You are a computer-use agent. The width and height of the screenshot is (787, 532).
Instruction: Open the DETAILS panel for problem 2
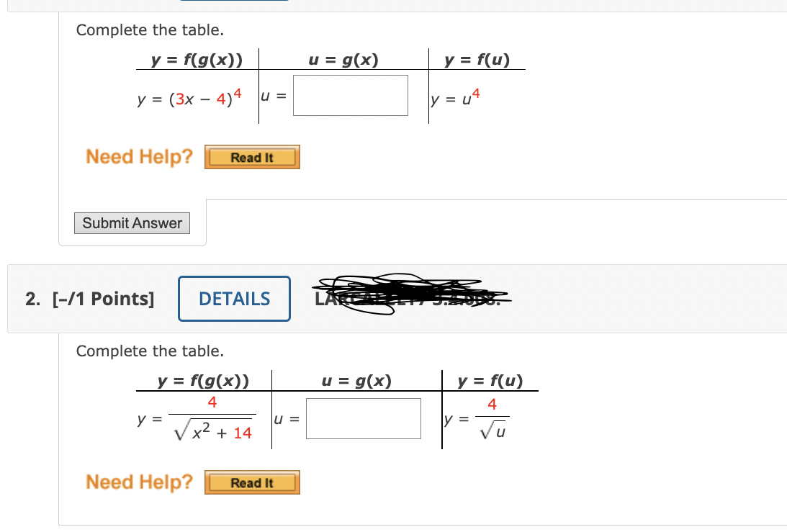(x=234, y=299)
